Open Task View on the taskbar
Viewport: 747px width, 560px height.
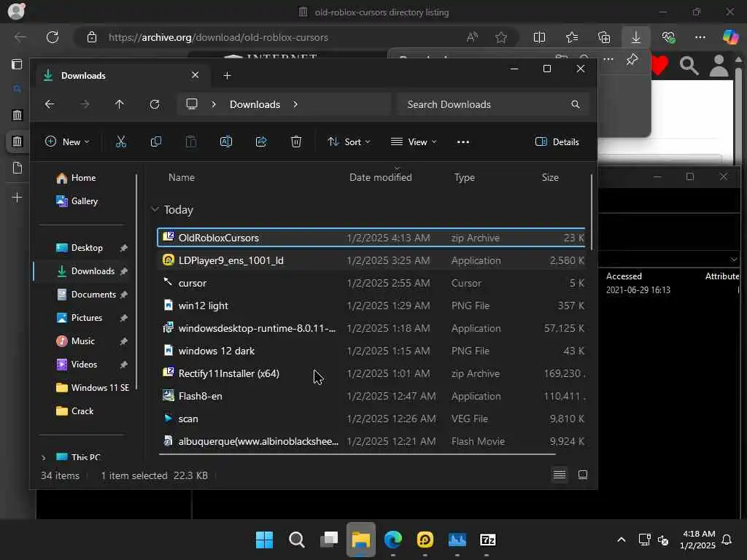tap(329, 540)
